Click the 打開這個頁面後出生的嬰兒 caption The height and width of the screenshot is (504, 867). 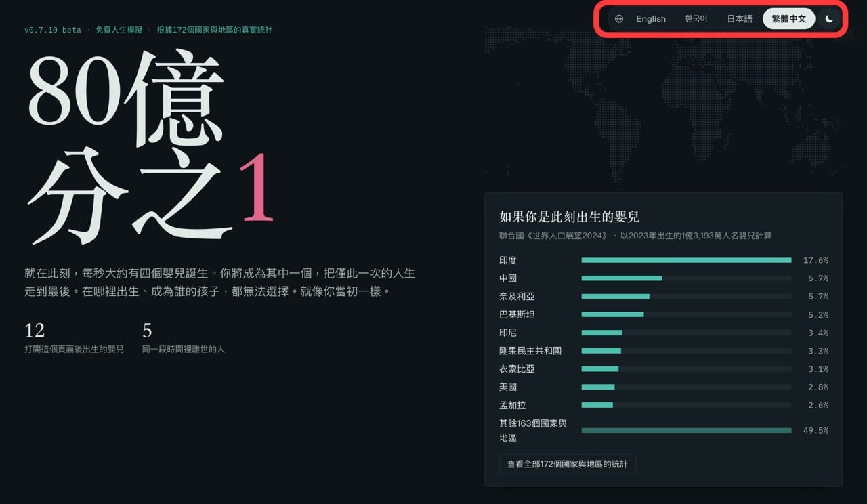pyautogui.click(x=74, y=349)
